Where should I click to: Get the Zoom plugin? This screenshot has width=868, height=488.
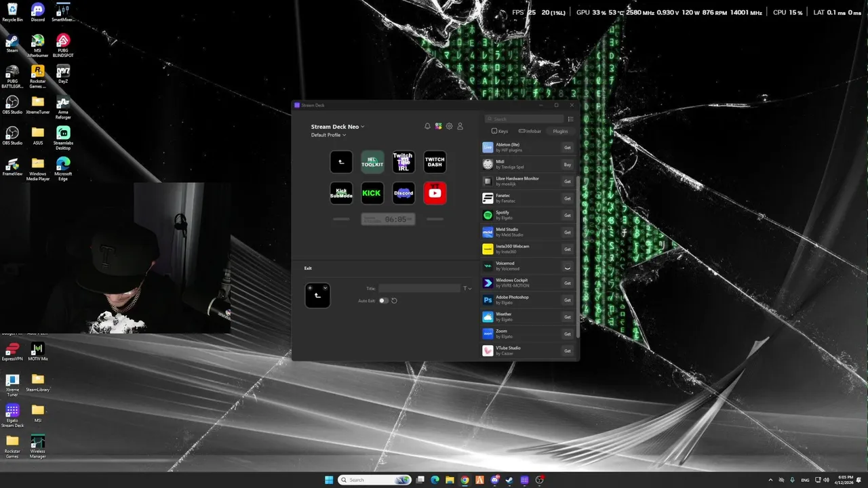(x=568, y=333)
